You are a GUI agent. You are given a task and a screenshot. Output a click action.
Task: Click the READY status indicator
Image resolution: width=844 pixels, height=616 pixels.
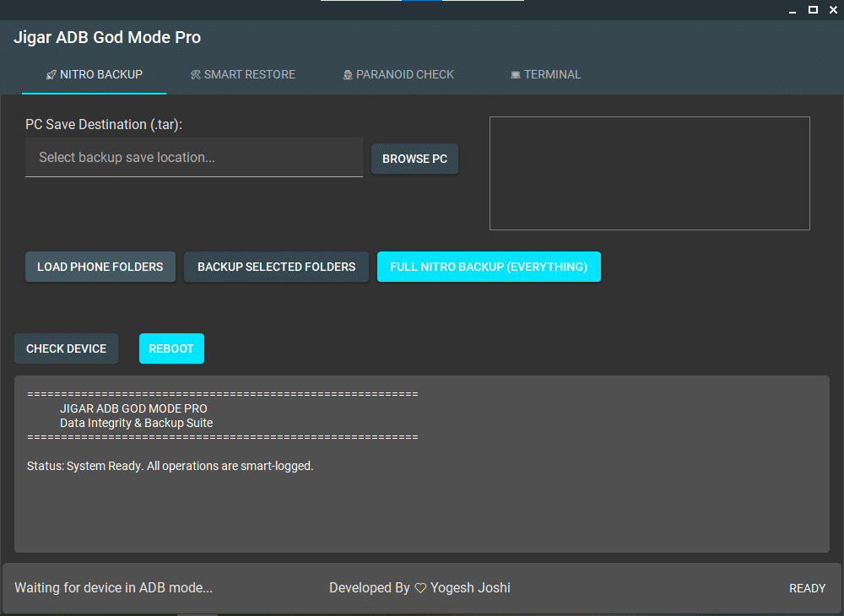point(807,587)
